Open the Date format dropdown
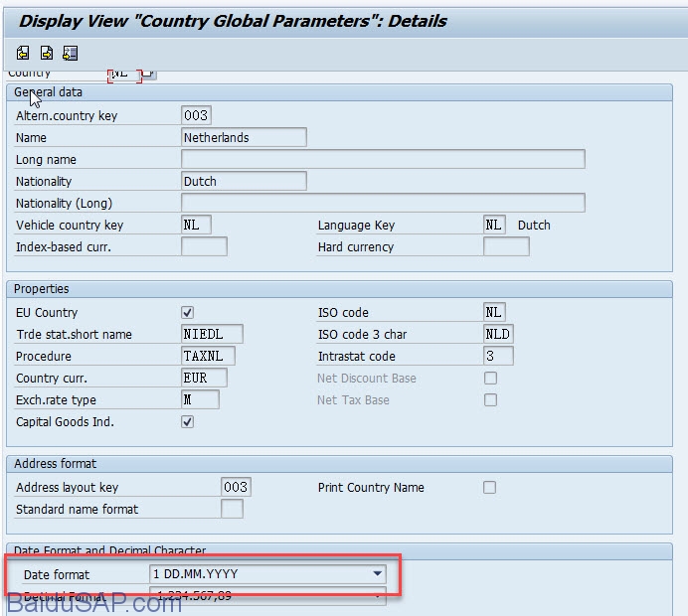 point(377,574)
